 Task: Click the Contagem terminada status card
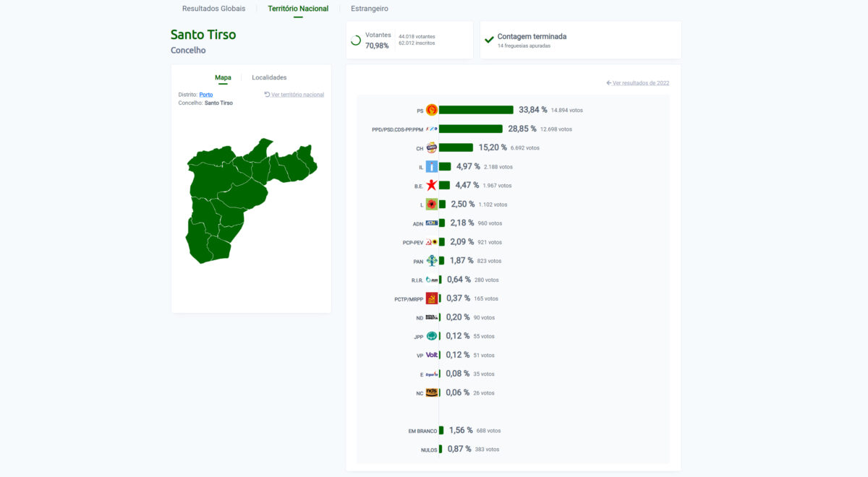coord(580,40)
